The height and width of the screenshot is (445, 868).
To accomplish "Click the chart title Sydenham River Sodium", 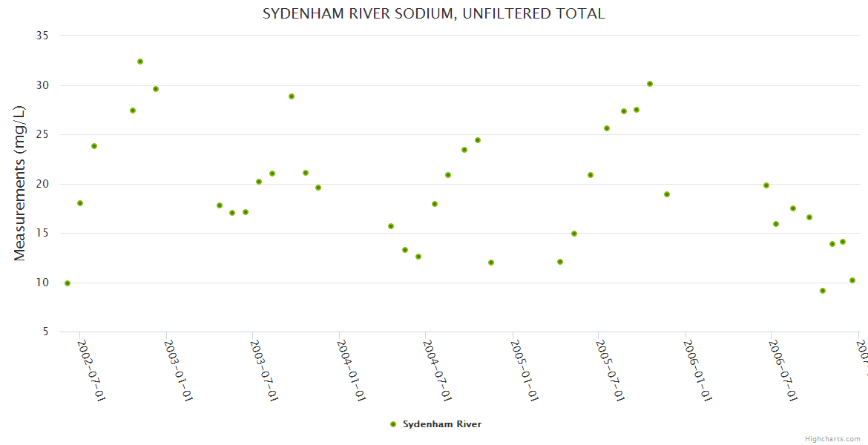I will pos(433,13).
